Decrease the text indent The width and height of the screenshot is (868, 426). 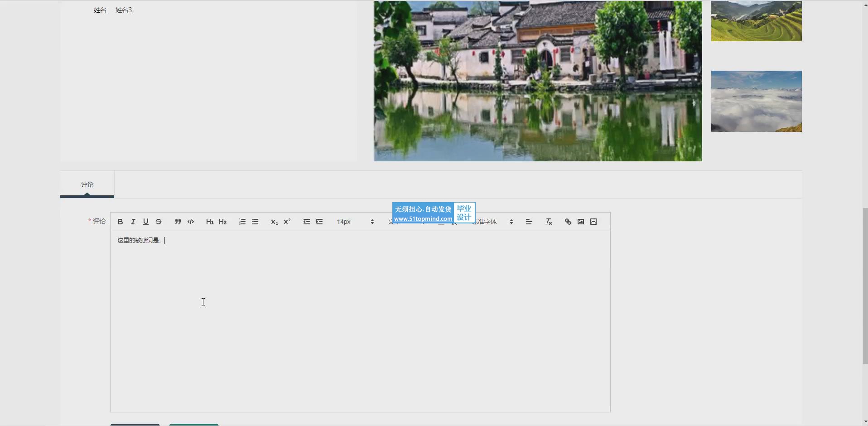[x=307, y=222]
